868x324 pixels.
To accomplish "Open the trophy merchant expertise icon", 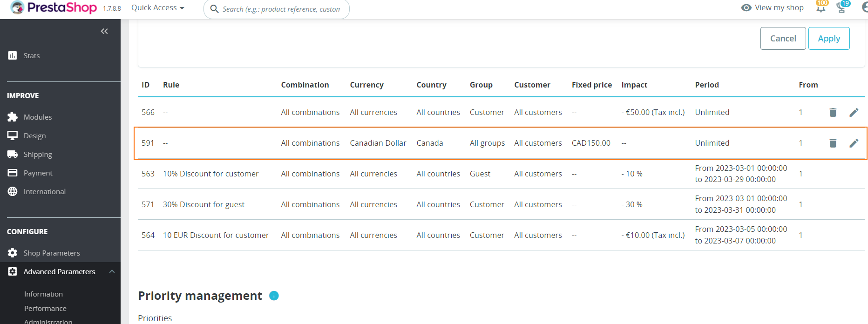I will (x=841, y=8).
